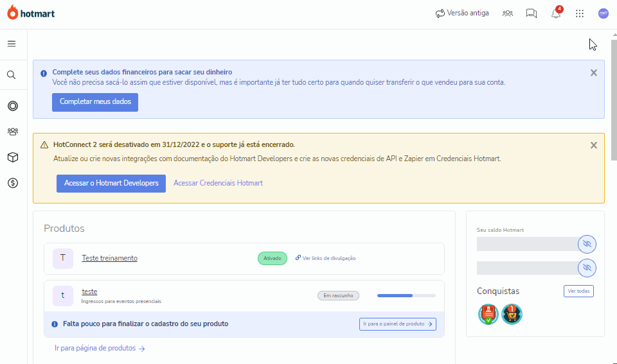
Task: Open the sales dollar icon in sidebar
Action: coord(13,183)
